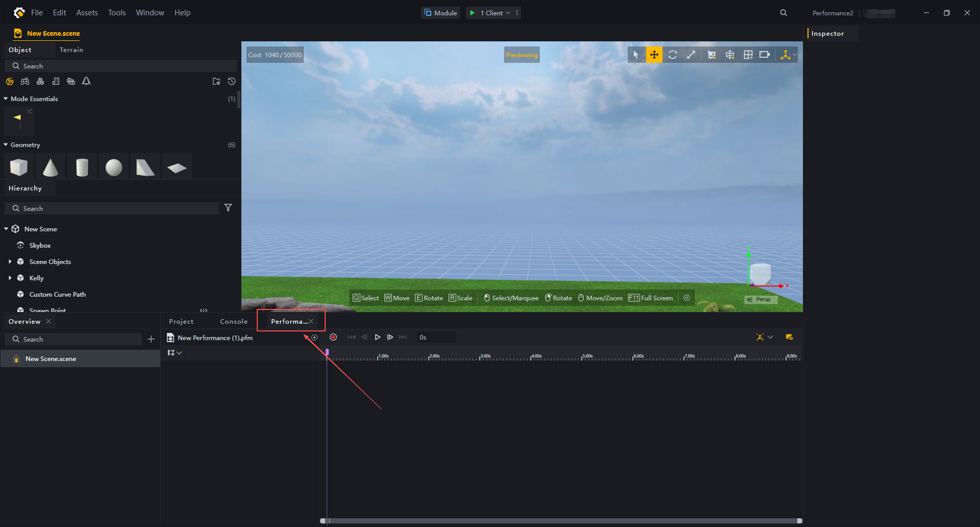Collapse the Geometry section
The width and height of the screenshot is (980, 527).
[6, 145]
